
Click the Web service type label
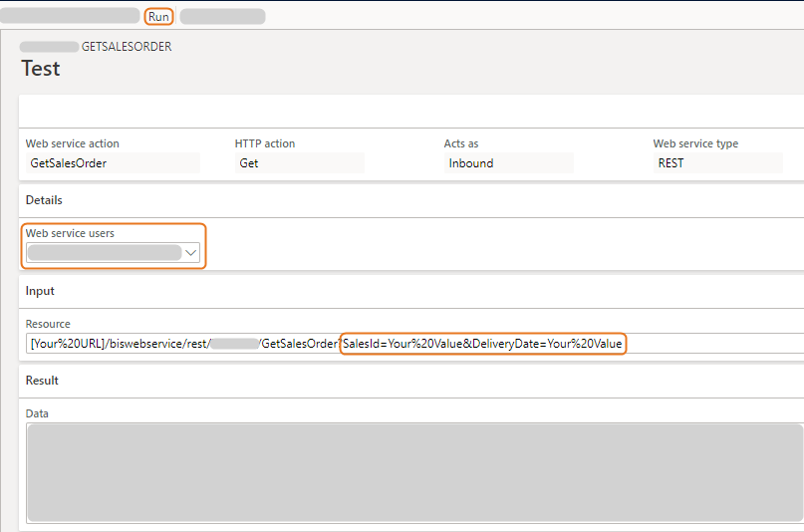(x=695, y=143)
